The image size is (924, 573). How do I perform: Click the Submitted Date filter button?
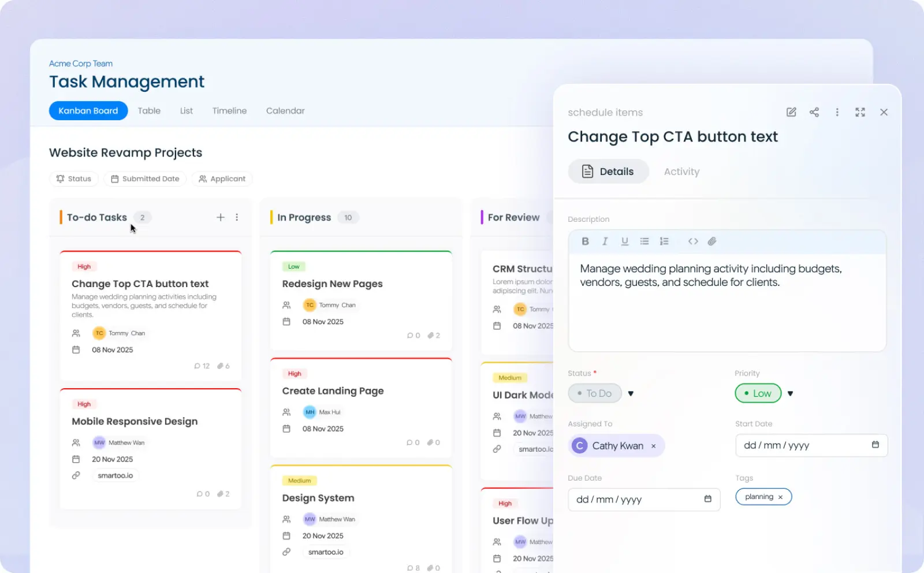[145, 179]
